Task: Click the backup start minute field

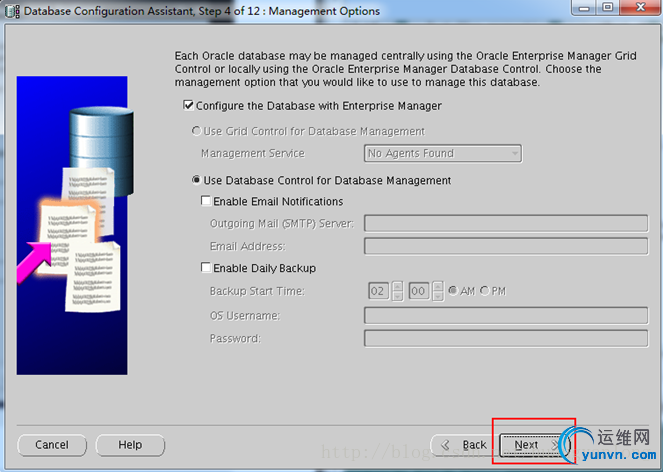Action: pyautogui.click(x=419, y=291)
